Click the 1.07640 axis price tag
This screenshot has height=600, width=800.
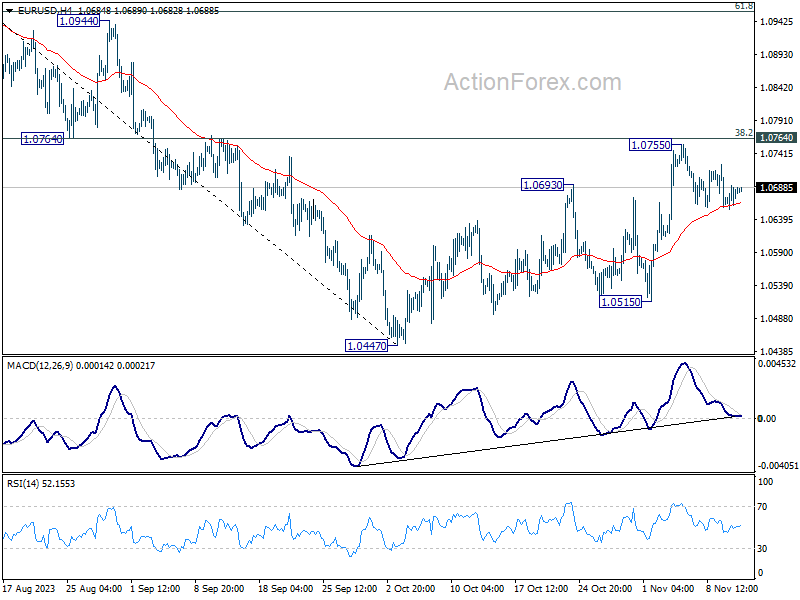coord(777,138)
